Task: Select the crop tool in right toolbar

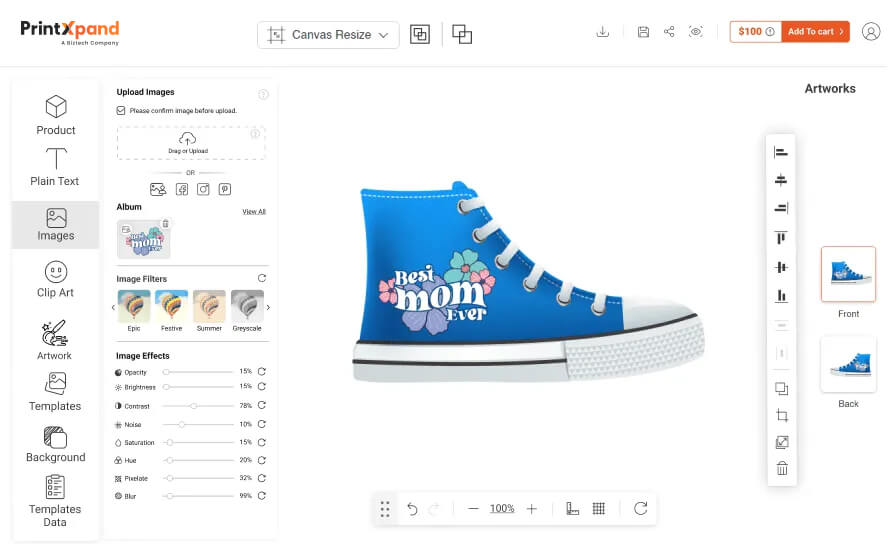Action: [x=782, y=416]
